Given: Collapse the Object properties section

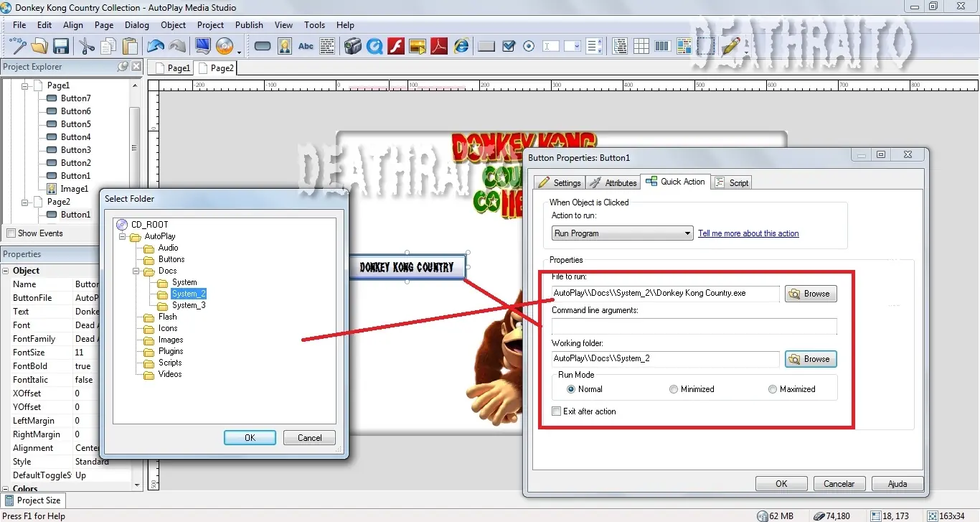Looking at the screenshot, I should [6, 271].
